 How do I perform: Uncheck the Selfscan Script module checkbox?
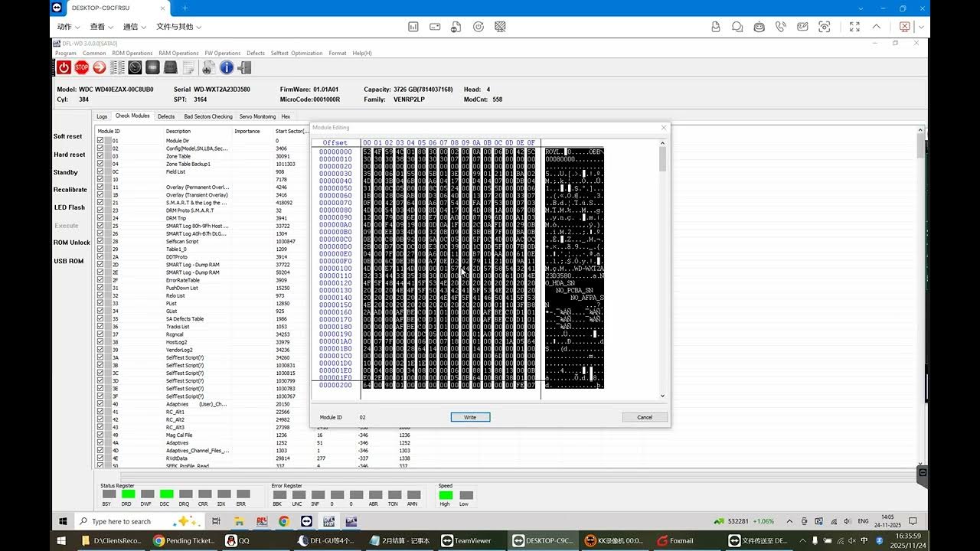[100, 241]
